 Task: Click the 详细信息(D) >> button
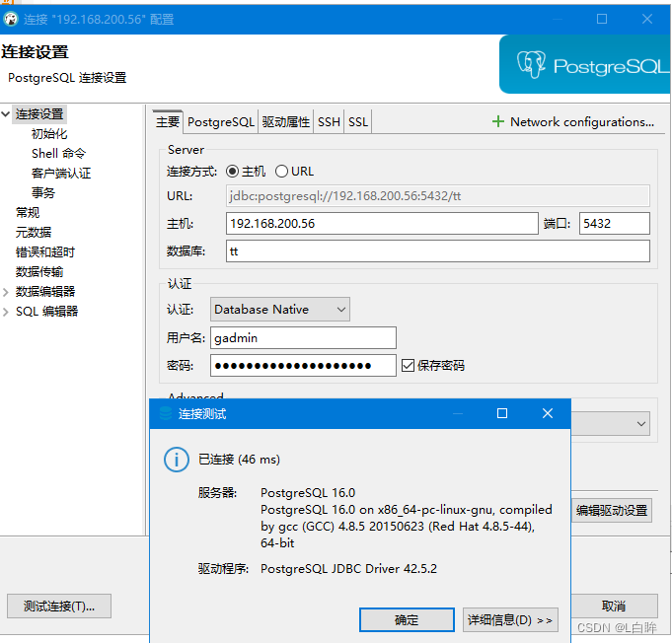click(x=510, y=619)
